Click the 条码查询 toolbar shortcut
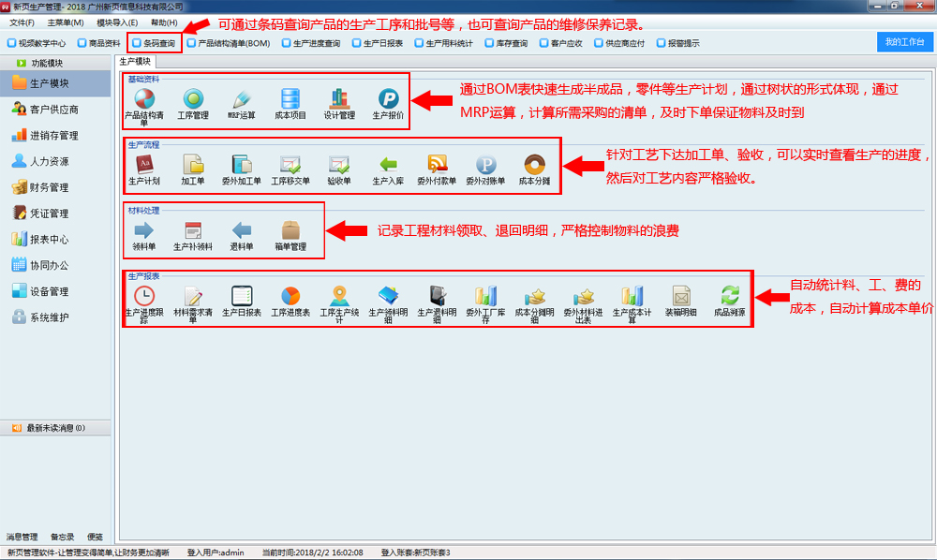Viewport: 937px width, 560px height. coord(154,43)
